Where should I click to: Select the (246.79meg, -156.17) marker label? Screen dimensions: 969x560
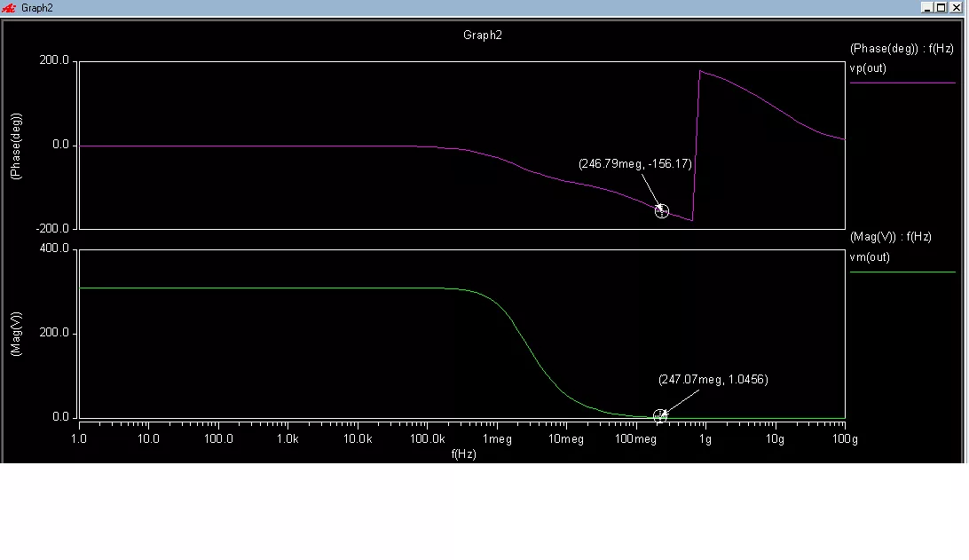coord(634,164)
